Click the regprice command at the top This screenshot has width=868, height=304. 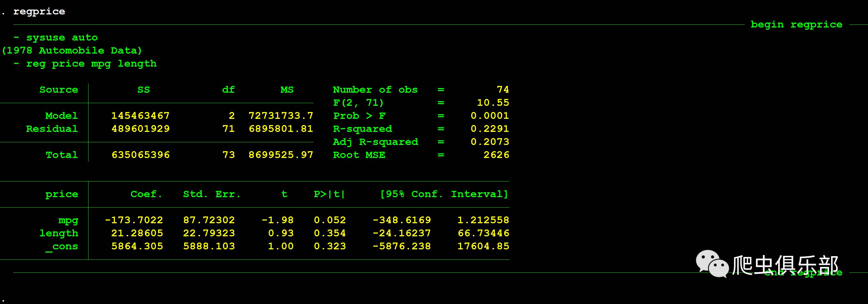[x=39, y=11]
